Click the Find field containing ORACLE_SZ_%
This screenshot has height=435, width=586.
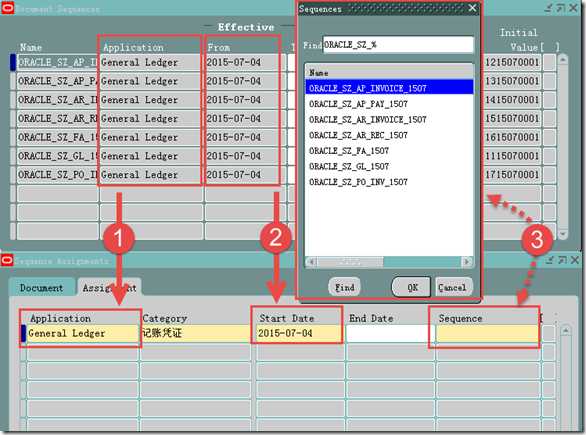(398, 45)
